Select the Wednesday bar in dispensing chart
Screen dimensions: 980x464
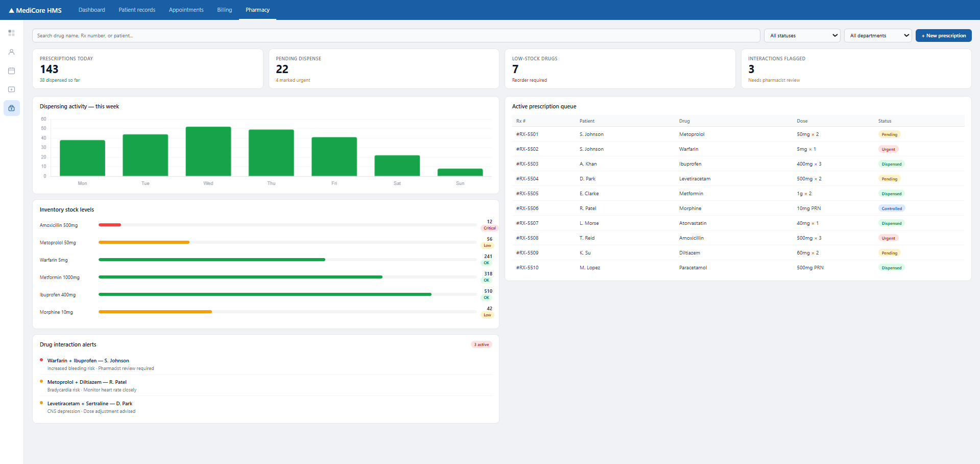point(208,151)
